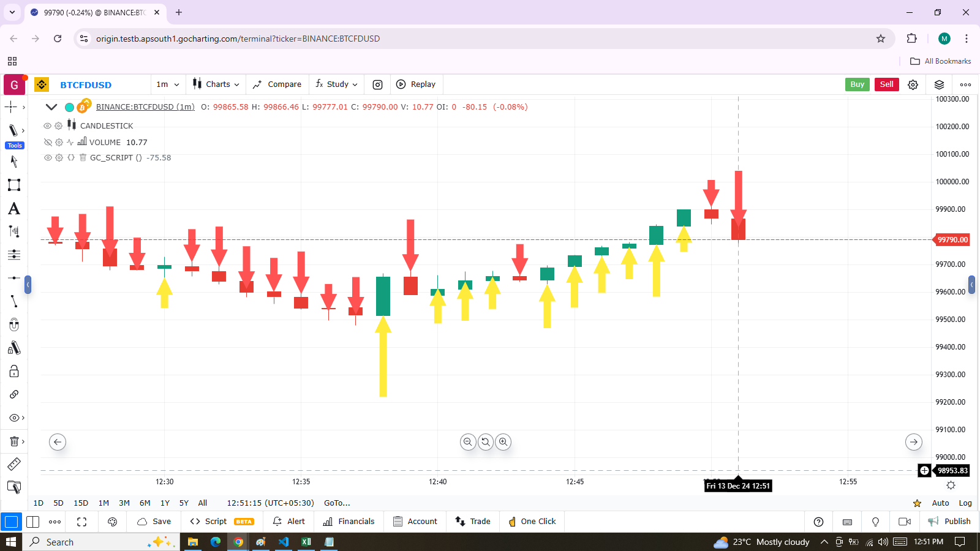Screen dimensions: 980x551
Task: Open the Study indicators dropdown
Action: [x=337, y=84]
